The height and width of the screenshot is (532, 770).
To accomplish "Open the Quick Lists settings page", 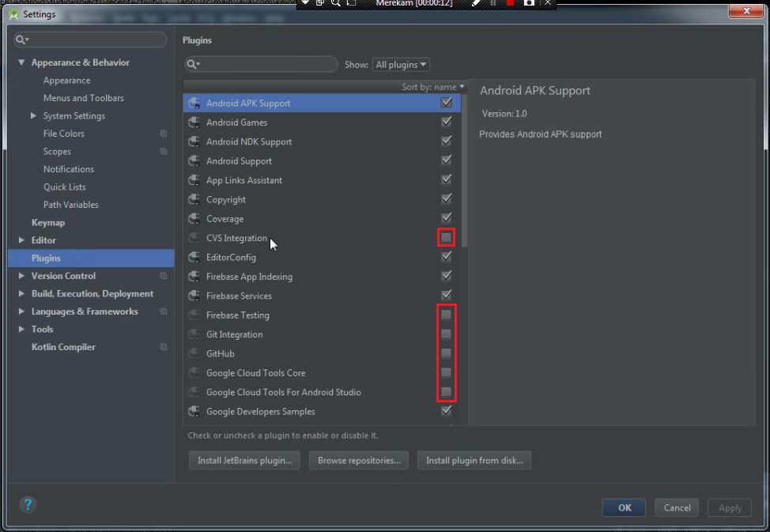I will tap(64, 187).
